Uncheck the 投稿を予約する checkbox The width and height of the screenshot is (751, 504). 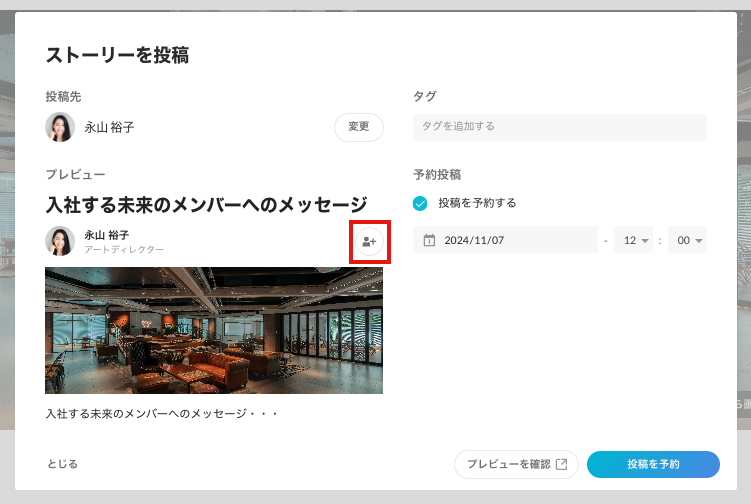(x=420, y=203)
